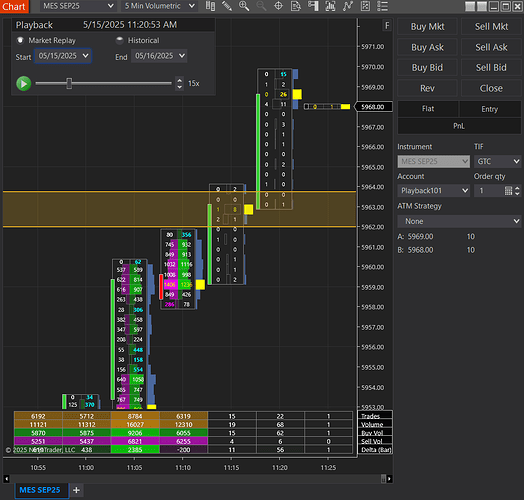Click the Buy Bid button
This screenshot has height=500, width=524.
pyautogui.click(x=427, y=68)
